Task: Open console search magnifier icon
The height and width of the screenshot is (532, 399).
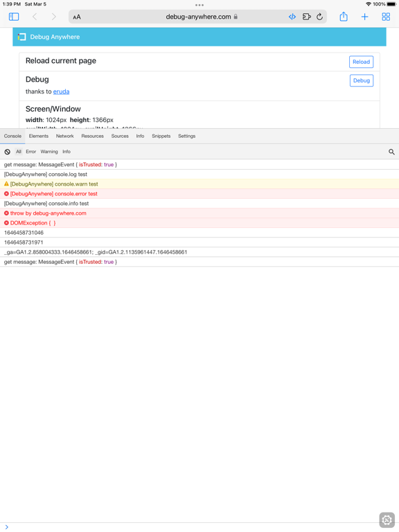Action: 391,152
